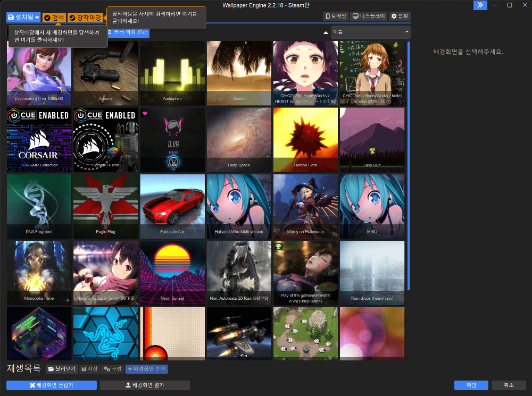Select the Arsenal wallpaper thumbnail

tap(105, 73)
